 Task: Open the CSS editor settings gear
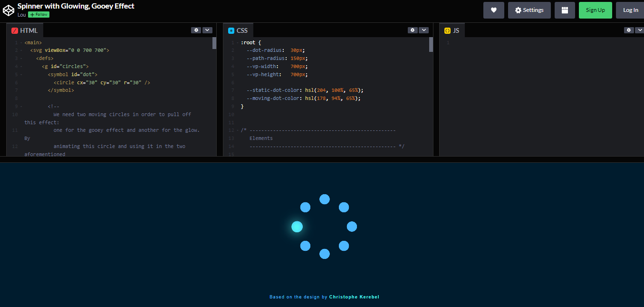(412, 30)
